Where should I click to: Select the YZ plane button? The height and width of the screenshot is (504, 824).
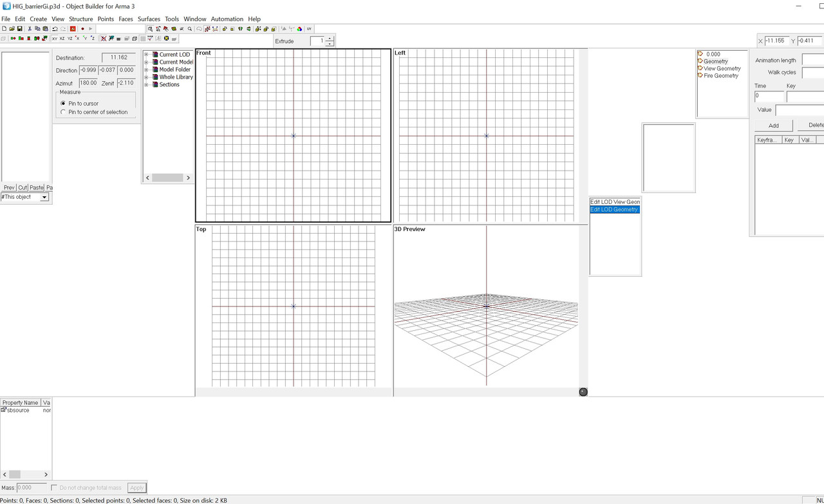pyautogui.click(x=70, y=39)
